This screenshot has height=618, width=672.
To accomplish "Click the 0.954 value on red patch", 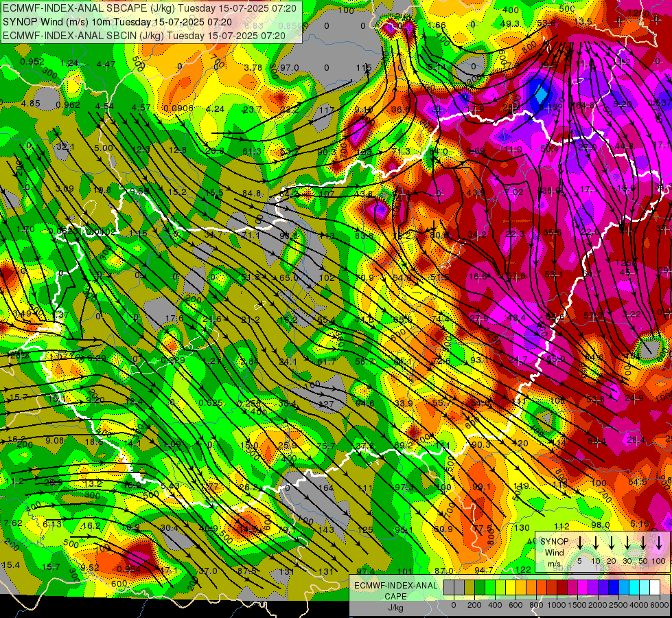I will pyautogui.click(x=128, y=569).
